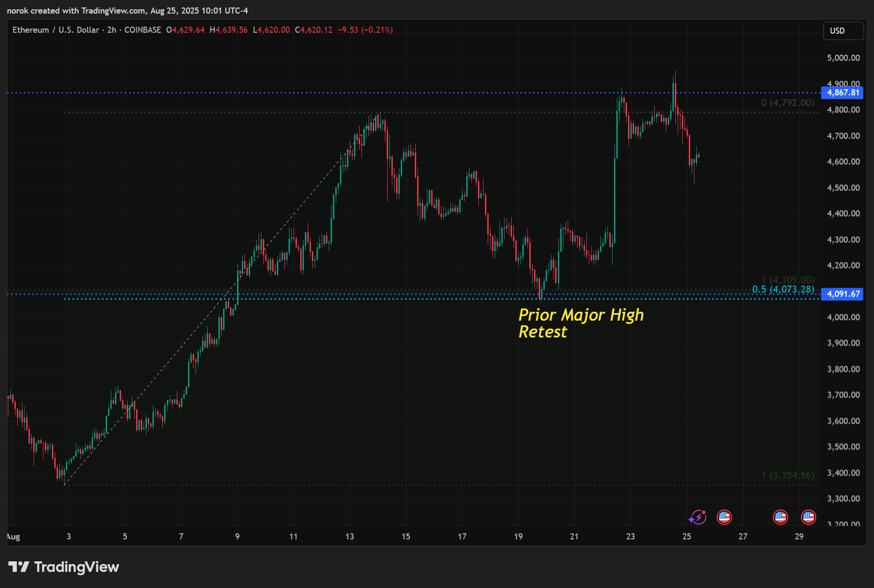Viewport: 874px width, 588px height.
Task: Click the date 13 on time axis
Action: 350,537
